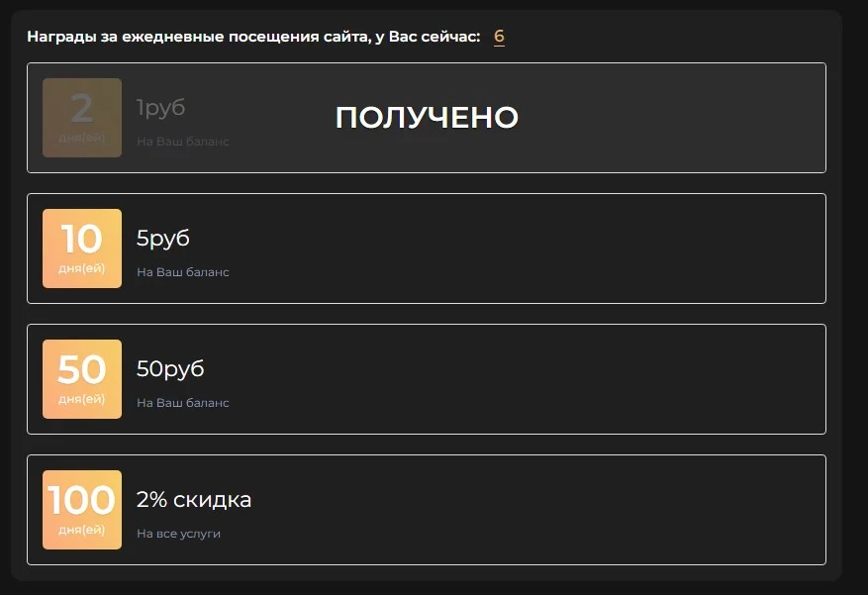
Task: Select the 50руб reward title
Action: [170, 369]
